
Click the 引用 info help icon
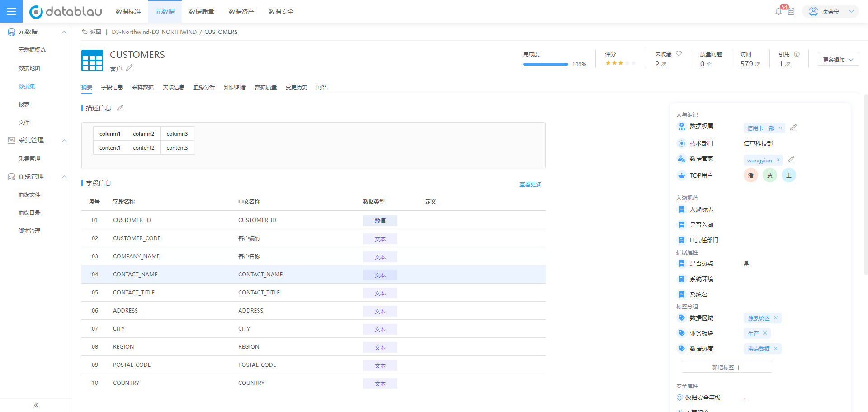tap(797, 54)
